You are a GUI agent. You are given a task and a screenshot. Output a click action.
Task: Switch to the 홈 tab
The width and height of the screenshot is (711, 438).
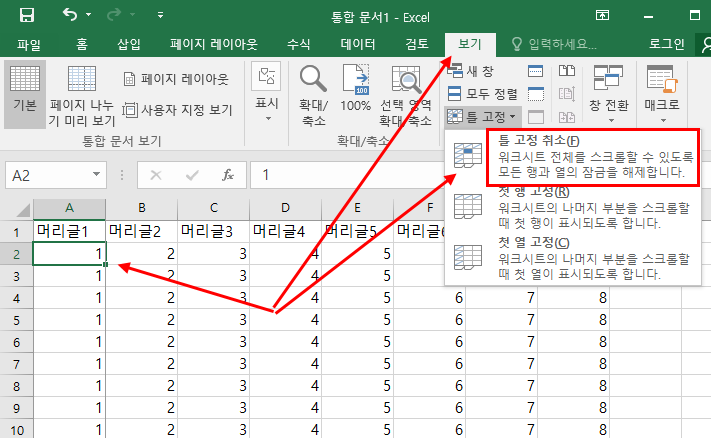(82, 44)
